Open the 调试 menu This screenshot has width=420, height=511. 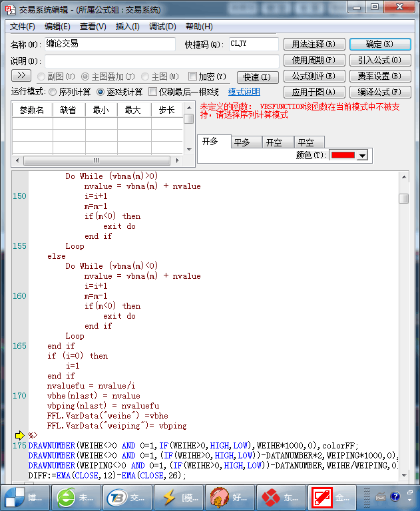(x=162, y=27)
